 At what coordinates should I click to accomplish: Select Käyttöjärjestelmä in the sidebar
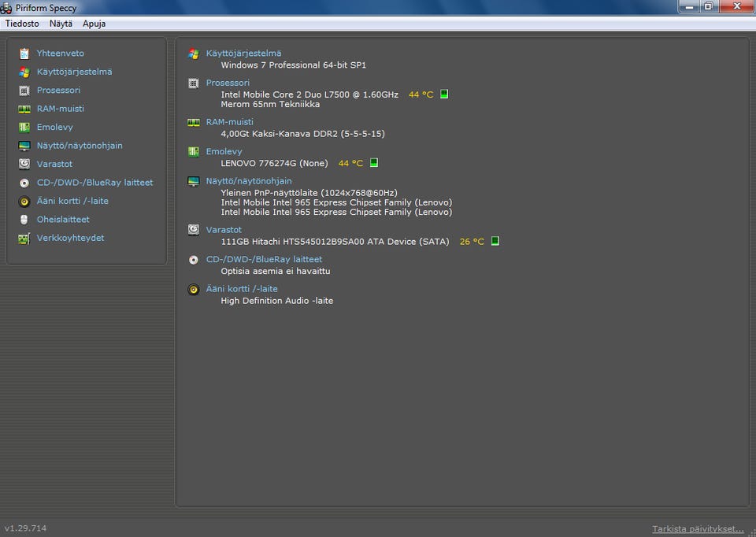(74, 72)
